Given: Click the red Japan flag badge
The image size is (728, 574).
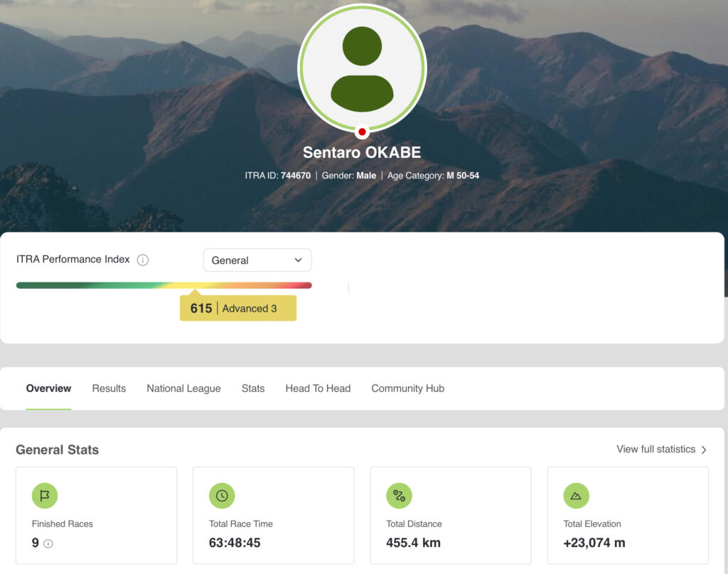Looking at the screenshot, I should pos(362,132).
